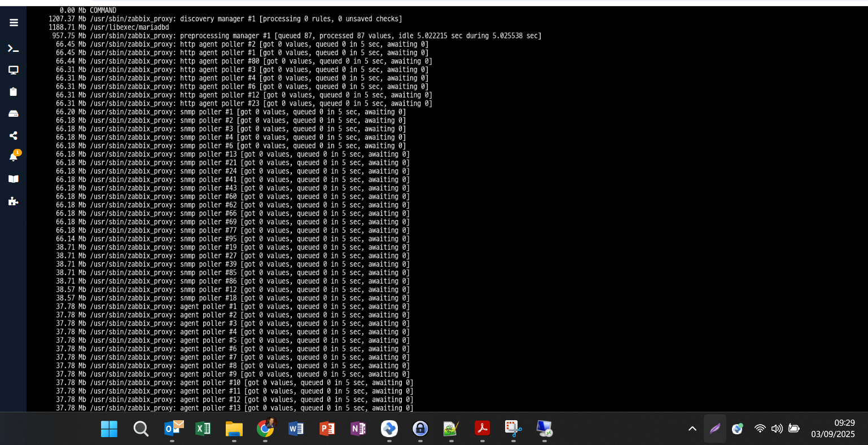Open the volume speaker tray icon
This screenshot has height=445, width=868.
pyautogui.click(x=777, y=429)
